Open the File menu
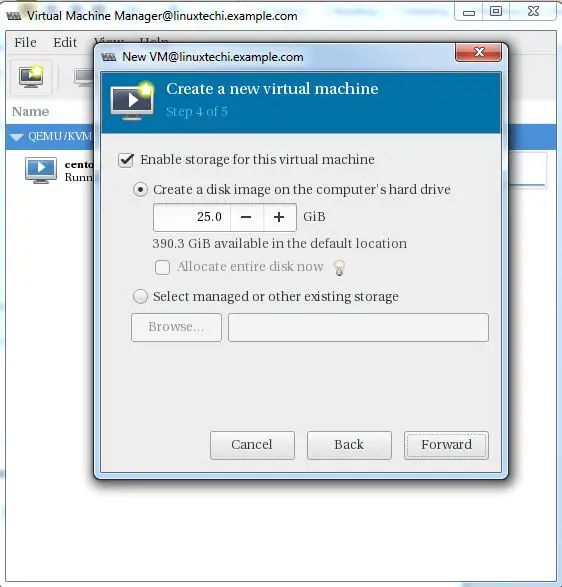This screenshot has height=587, width=562. tap(25, 42)
